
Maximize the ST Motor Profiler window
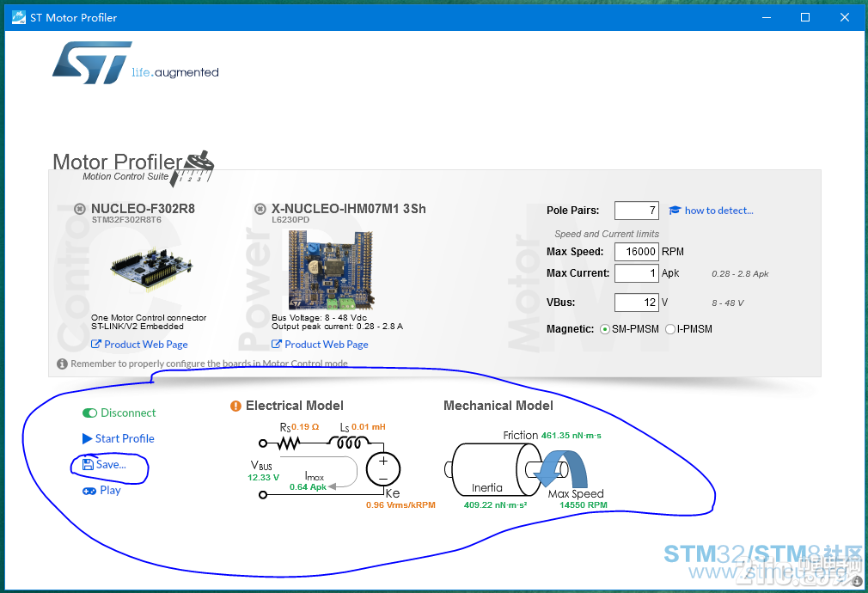click(805, 17)
